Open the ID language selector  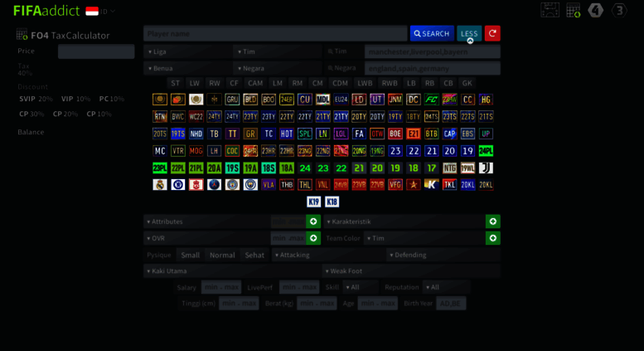pos(108,12)
